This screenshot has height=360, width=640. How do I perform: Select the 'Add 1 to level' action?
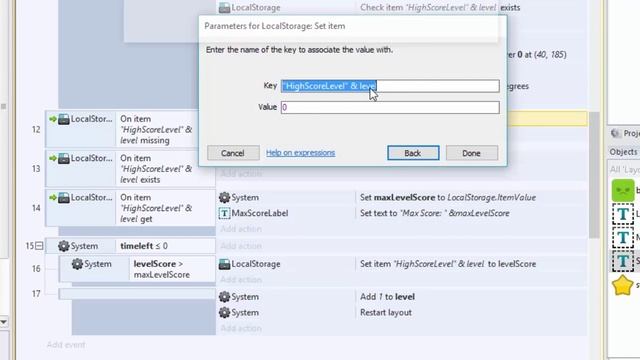point(387,297)
